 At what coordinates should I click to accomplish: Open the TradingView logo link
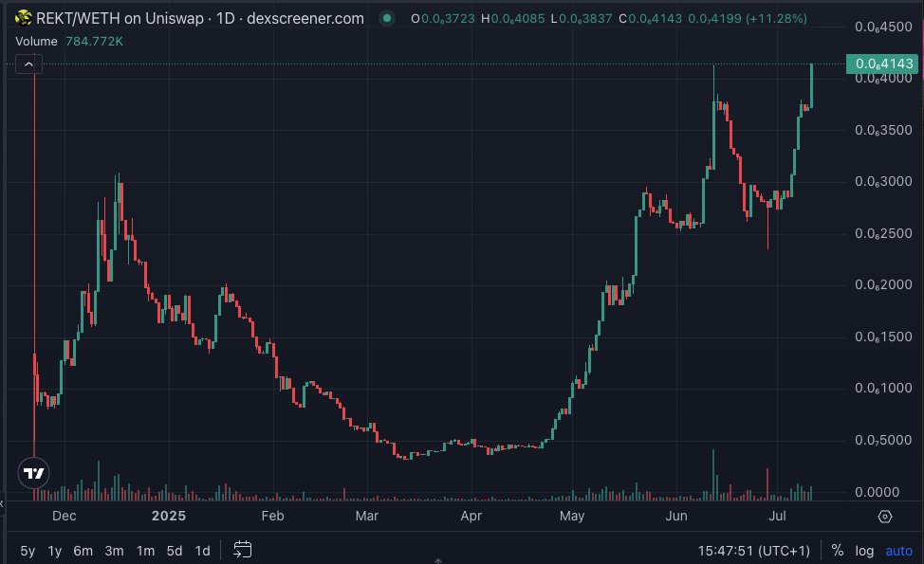(x=33, y=473)
